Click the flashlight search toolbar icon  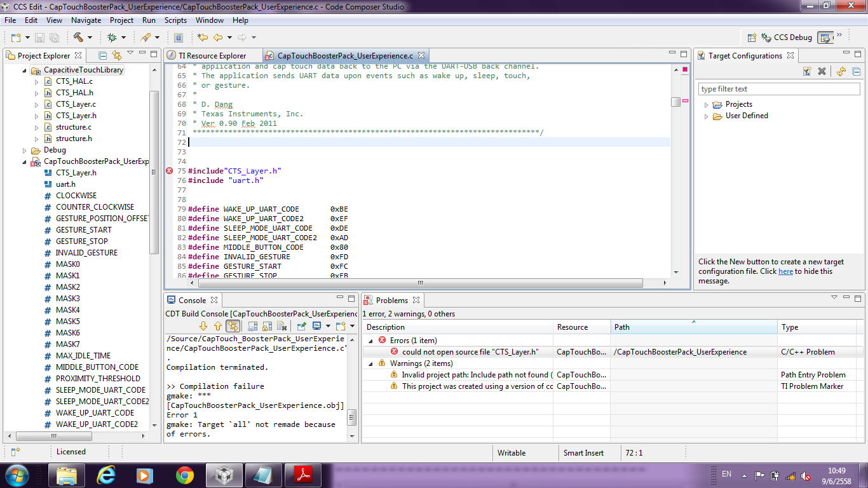[146, 37]
